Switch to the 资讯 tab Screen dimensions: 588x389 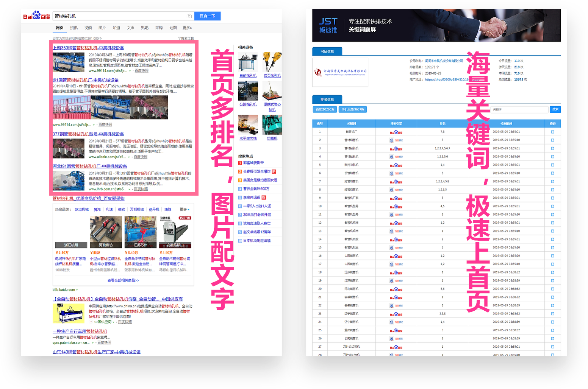(74, 28)
